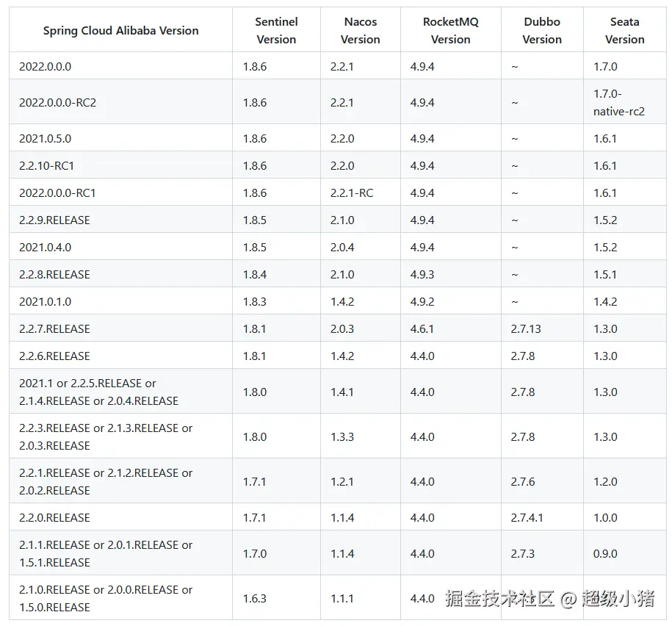Click the Seata value 1.0.0
This screenshot has width=672, height=626.
605,517
